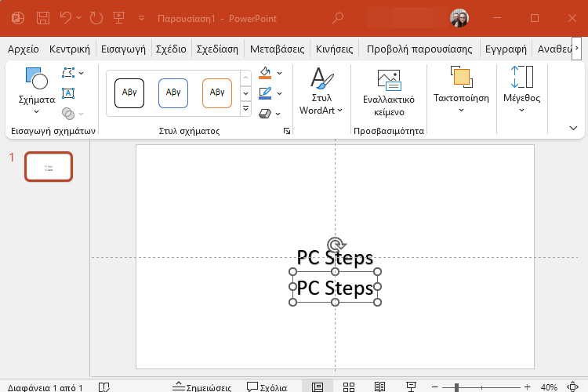Open the Εγγραφή tab
Image resolution: width=588 pixels, height=392 pixels.
tap(506, 49)
